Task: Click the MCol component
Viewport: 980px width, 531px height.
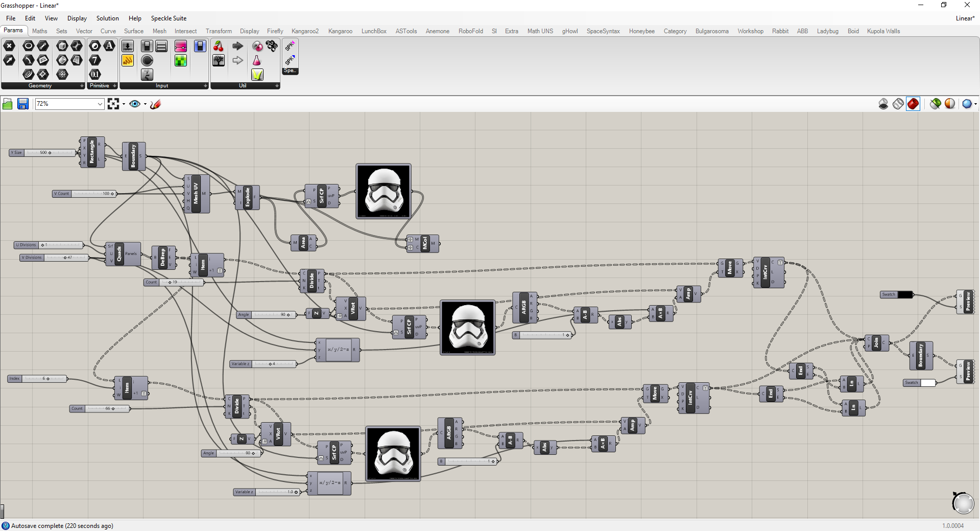Action: coord(423,243)
